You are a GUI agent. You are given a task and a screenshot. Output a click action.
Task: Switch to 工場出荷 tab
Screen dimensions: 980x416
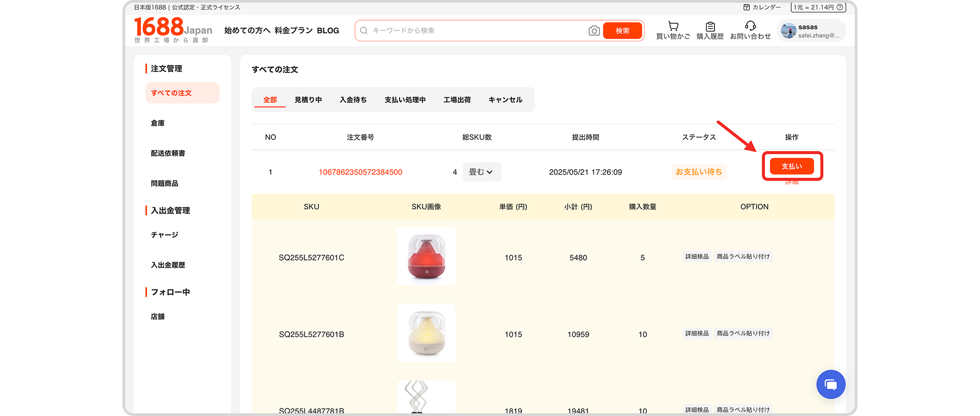457,100
